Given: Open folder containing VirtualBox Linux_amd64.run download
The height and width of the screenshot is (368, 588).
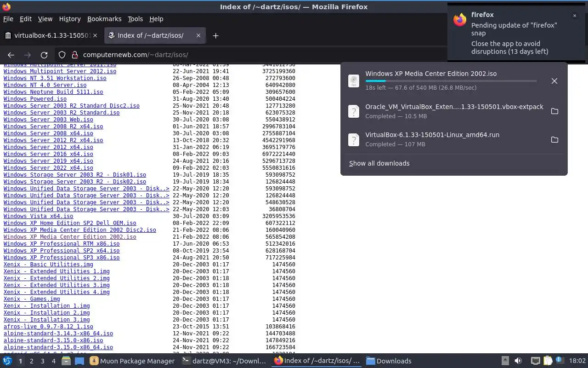Looking at the screenshot, I should 554,139.
